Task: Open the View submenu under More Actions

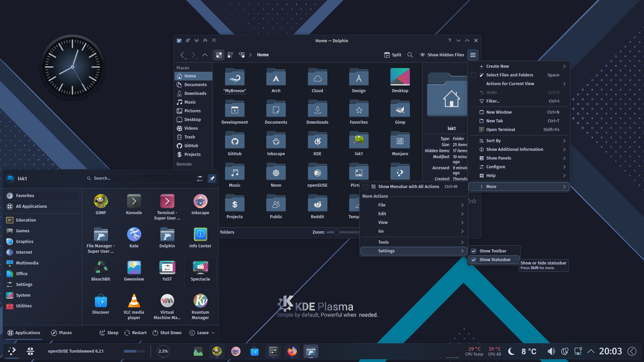Action: click(414, 223)
